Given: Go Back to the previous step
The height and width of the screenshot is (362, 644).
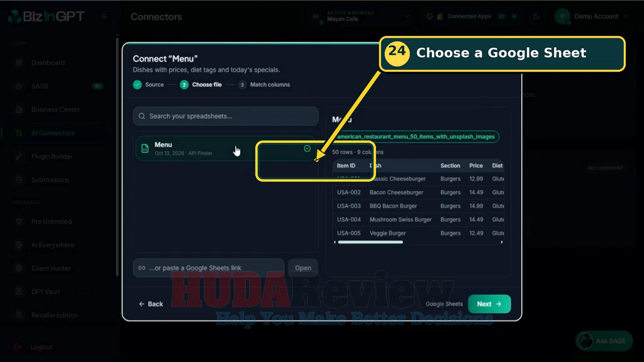Looking at the screenshot, I should [x=151, y=304].
